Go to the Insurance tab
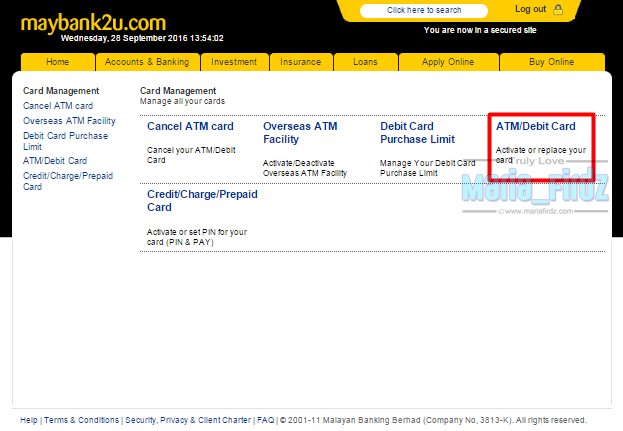This screenshot has width=623, height=431. 301,62
